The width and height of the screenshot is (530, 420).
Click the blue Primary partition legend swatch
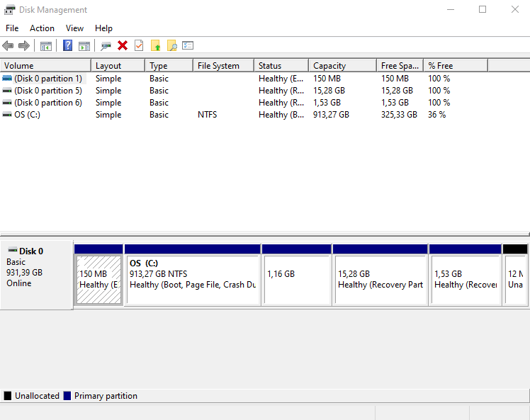67,396
